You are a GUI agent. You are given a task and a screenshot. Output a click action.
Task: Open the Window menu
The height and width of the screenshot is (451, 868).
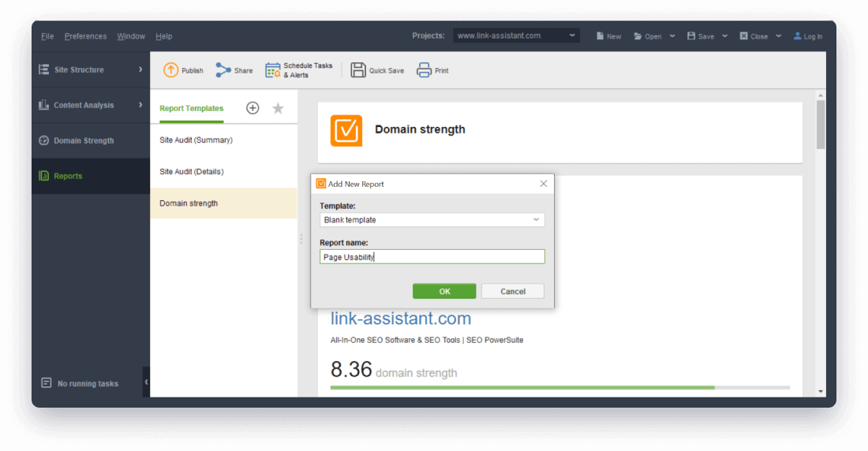click(131, 36)
